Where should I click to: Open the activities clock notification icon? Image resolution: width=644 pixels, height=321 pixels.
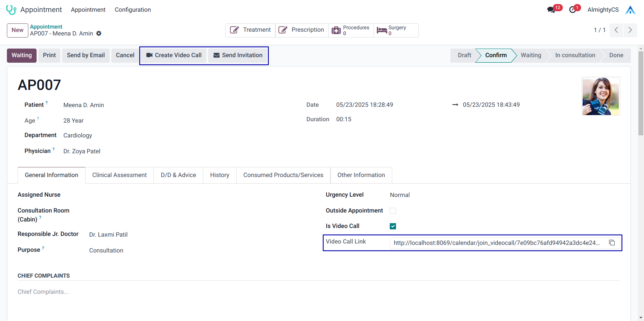[x=573, y=10]
